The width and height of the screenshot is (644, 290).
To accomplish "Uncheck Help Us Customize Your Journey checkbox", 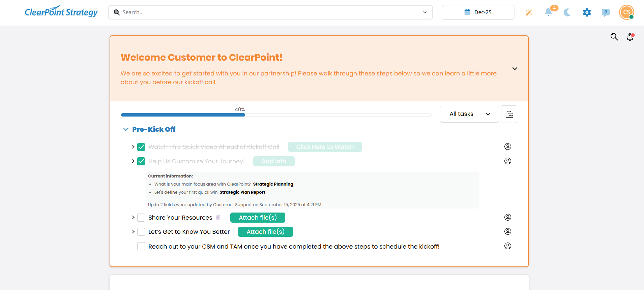I will 141,161.
